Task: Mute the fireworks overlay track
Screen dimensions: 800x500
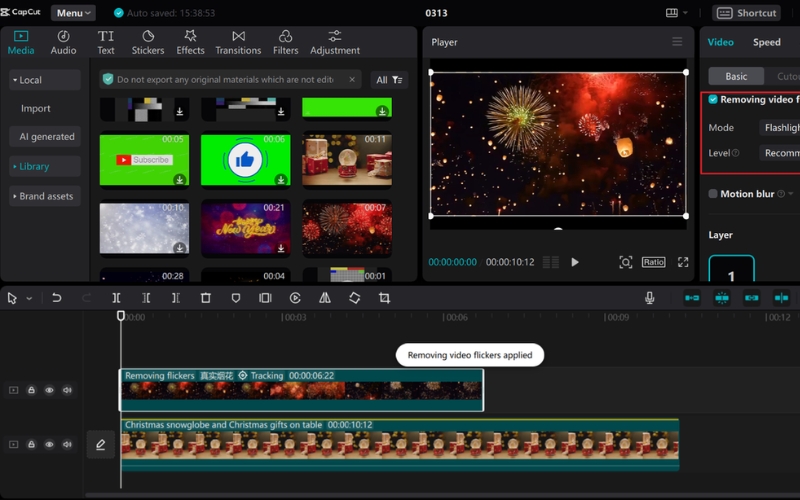Action: coord(67,390)
